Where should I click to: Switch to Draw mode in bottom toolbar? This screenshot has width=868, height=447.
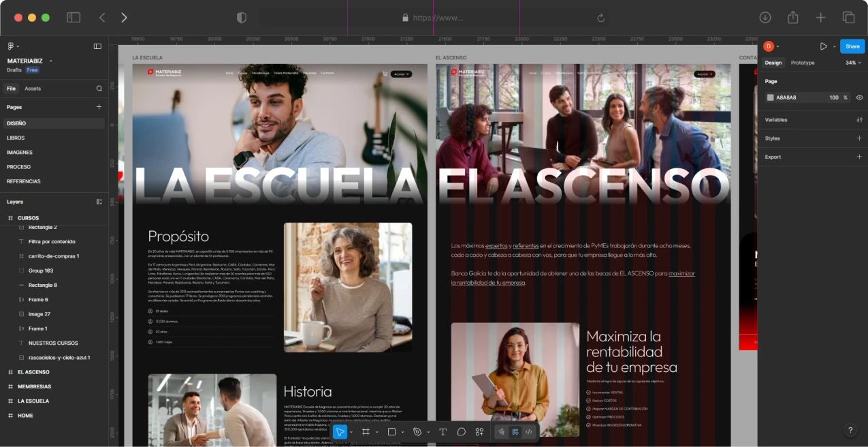[x=501, y=432]
